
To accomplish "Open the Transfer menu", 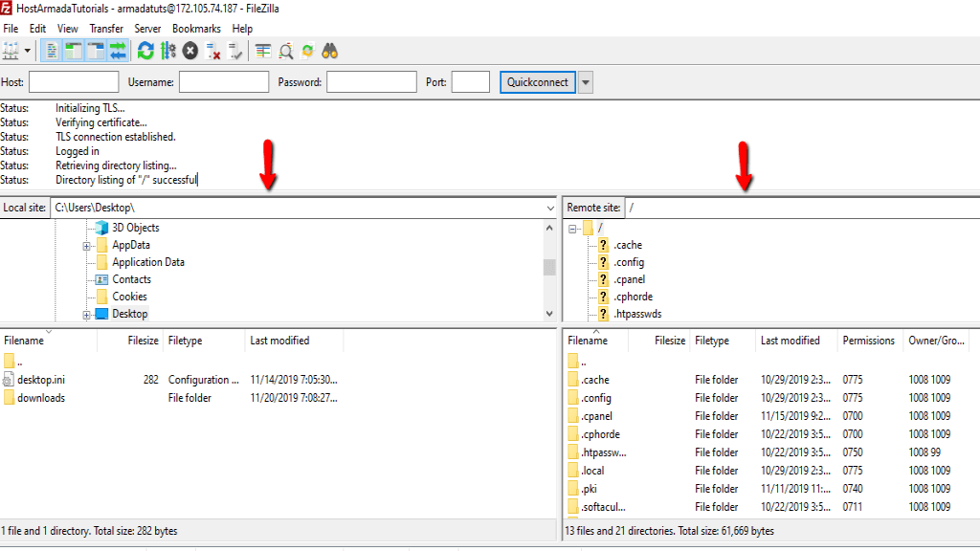I will coord(105,28).
